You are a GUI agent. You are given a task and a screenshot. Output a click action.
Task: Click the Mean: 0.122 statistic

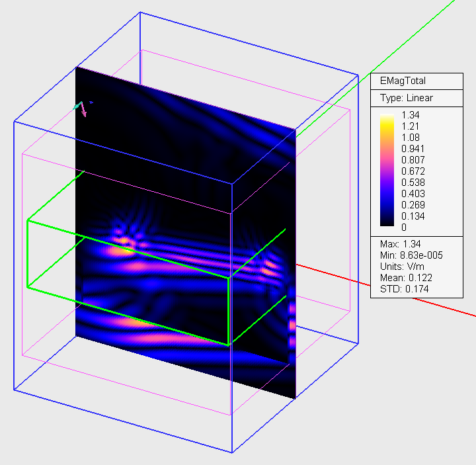point(406,278)
